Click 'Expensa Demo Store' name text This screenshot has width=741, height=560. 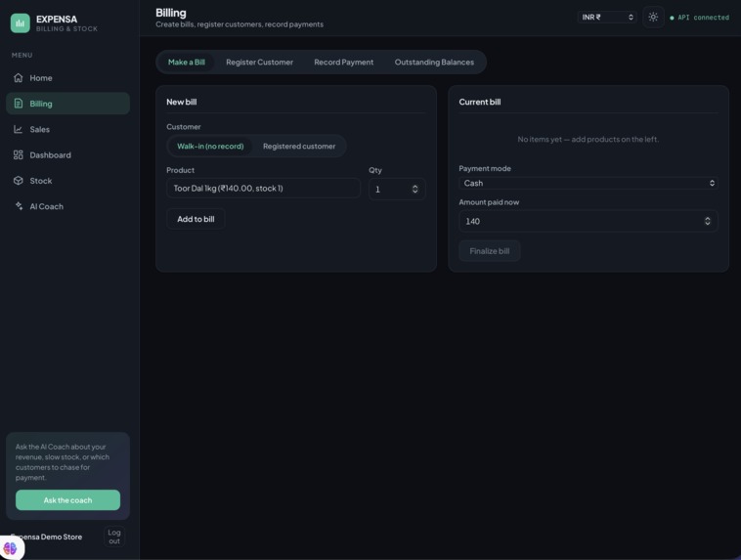[46, 537]
